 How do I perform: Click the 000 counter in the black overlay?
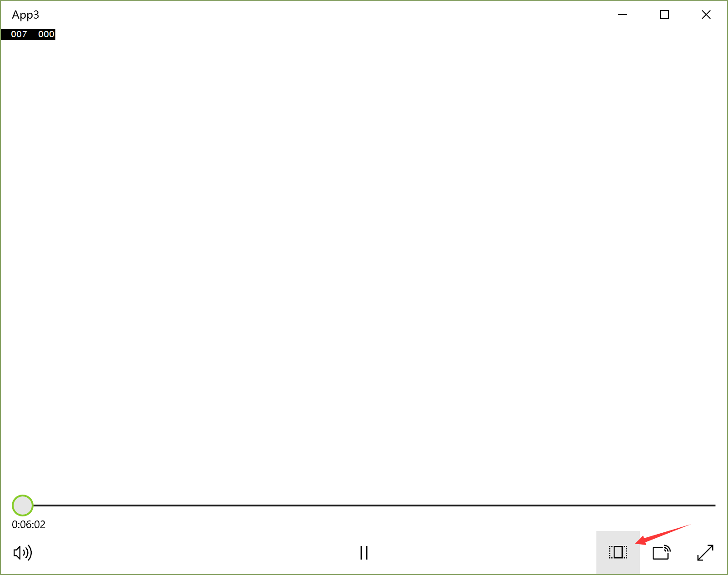coord(46,34)
